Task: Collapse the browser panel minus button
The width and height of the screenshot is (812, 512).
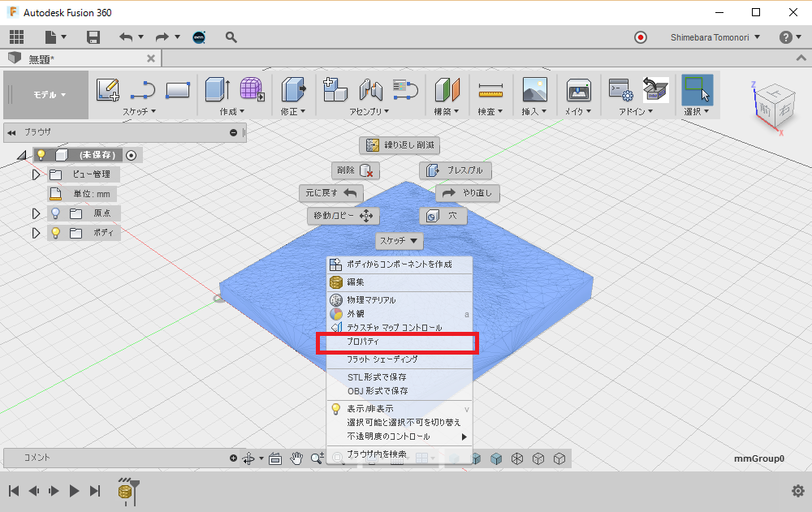Action: (x=234, y=132)
